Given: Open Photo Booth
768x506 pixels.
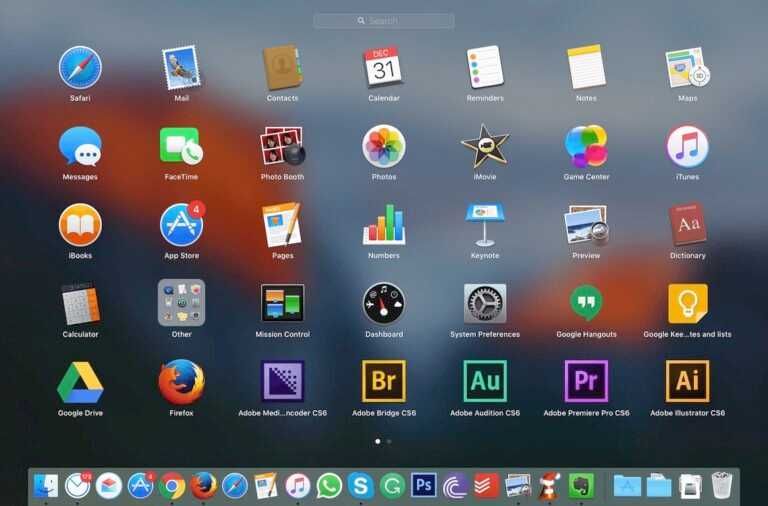Looking at the screenshot, I should tap(283, 146).
